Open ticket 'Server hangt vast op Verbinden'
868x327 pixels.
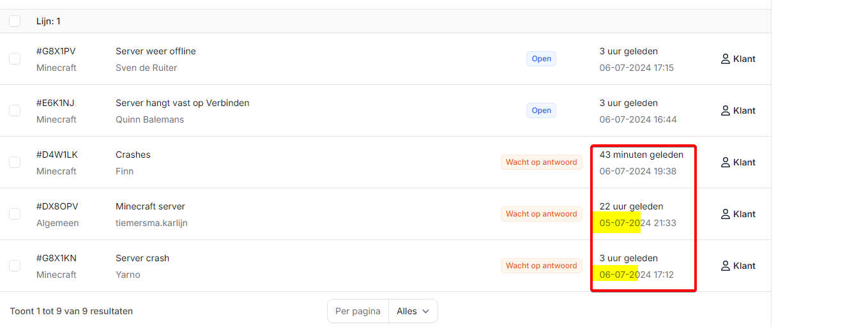point(182,103)
